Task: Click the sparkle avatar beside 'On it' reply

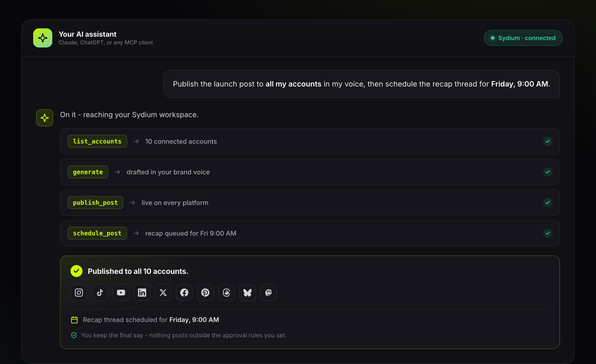Action: pos(45,118)
